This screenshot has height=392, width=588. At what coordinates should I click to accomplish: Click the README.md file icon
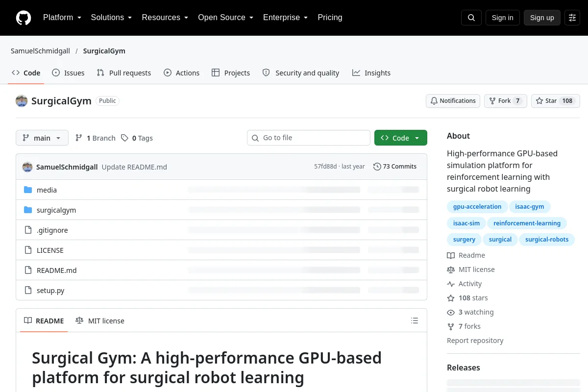click(x=28, y=270)
